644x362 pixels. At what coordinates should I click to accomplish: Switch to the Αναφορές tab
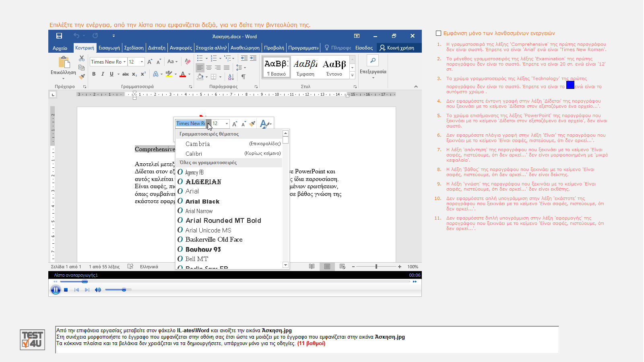point(181,48)
